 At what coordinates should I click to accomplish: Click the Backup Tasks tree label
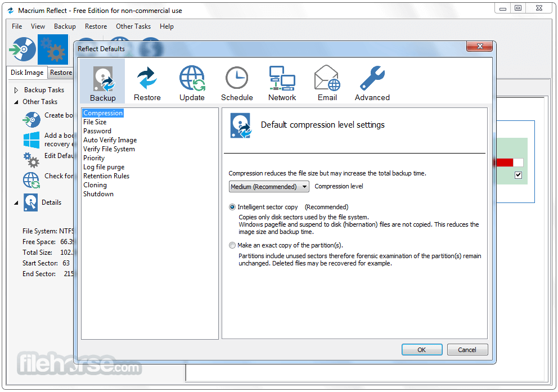click(x=44, y=90)
